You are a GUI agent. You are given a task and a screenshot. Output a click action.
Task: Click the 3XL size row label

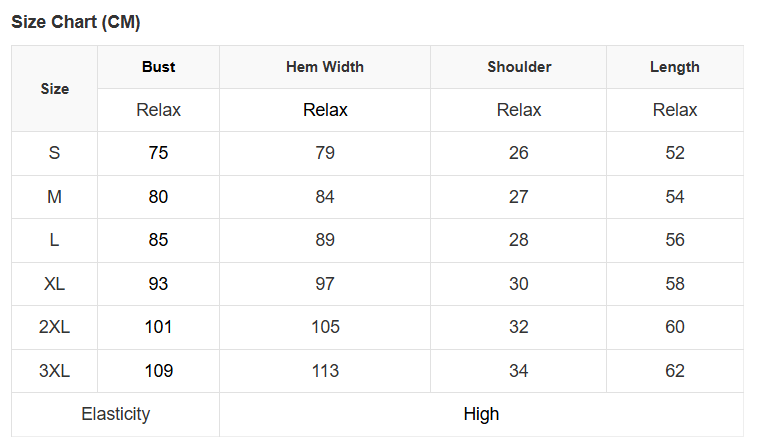point(55,371)
